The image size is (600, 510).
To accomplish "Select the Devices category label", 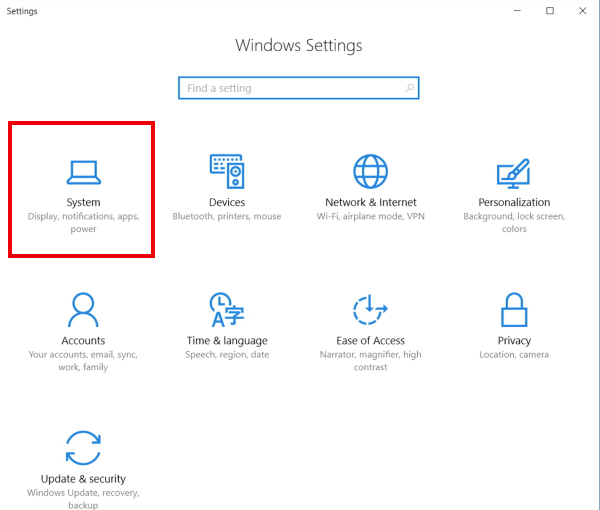I will point(227,202).
